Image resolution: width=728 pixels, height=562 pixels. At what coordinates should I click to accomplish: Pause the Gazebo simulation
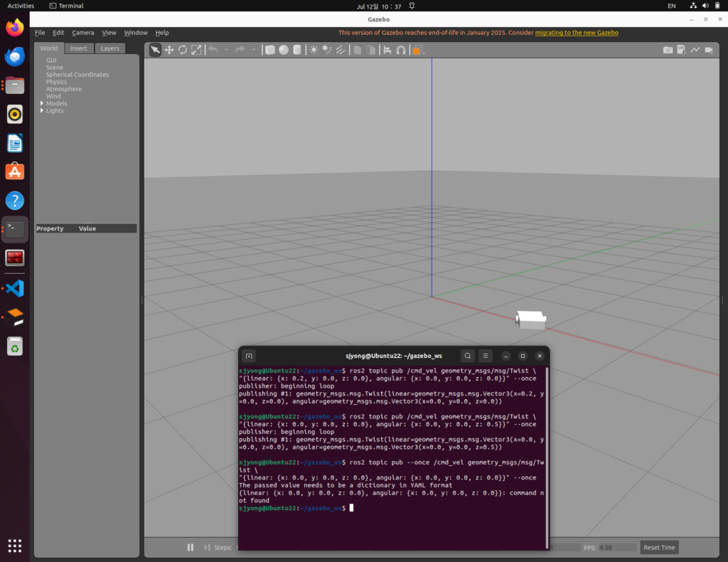[x=191, y=547]
